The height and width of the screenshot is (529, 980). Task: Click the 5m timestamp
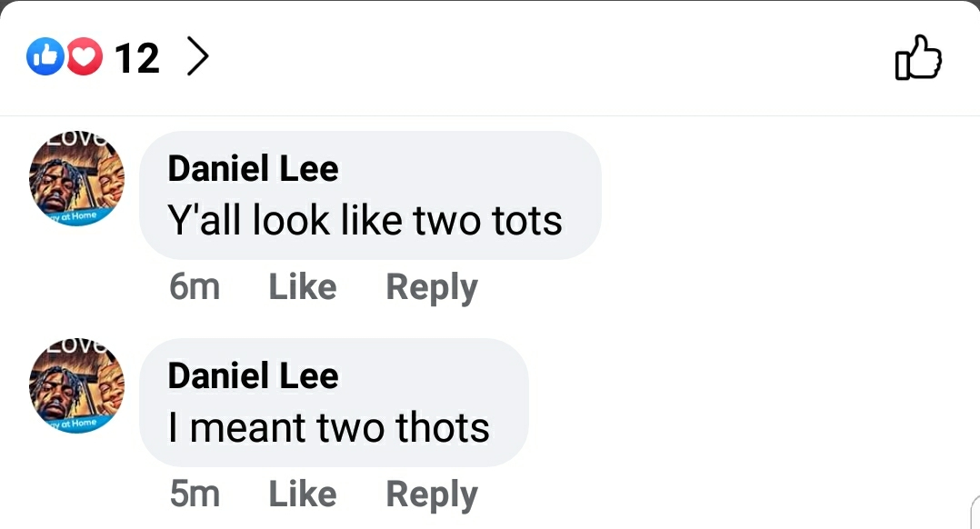coord(195,494)
